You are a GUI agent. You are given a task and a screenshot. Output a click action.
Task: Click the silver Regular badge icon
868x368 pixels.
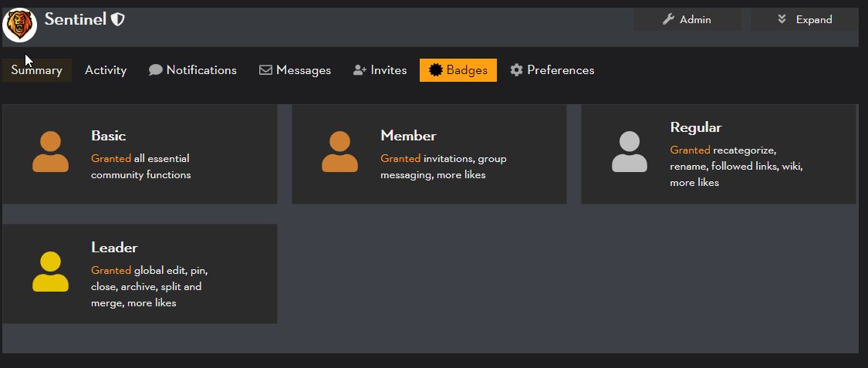point(630,152)
